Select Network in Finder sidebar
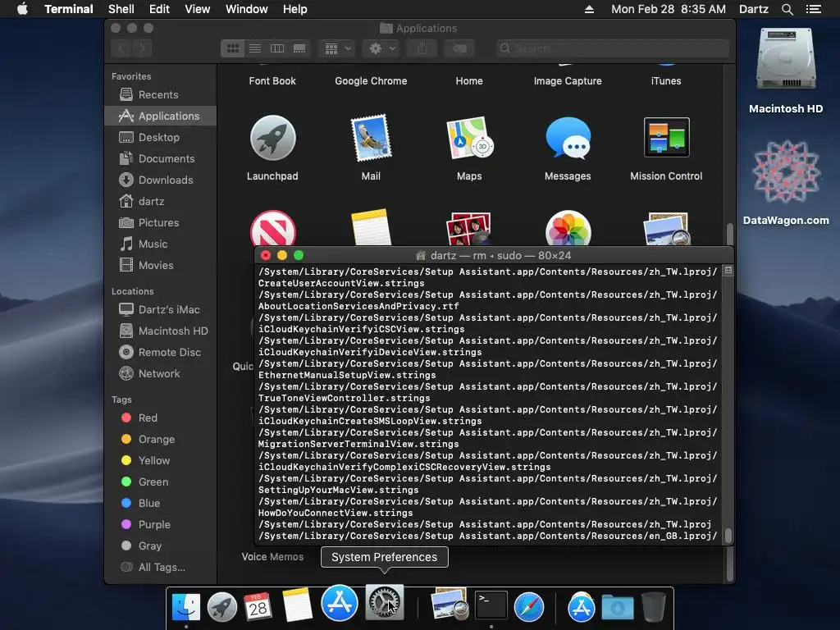 [160, 374]
